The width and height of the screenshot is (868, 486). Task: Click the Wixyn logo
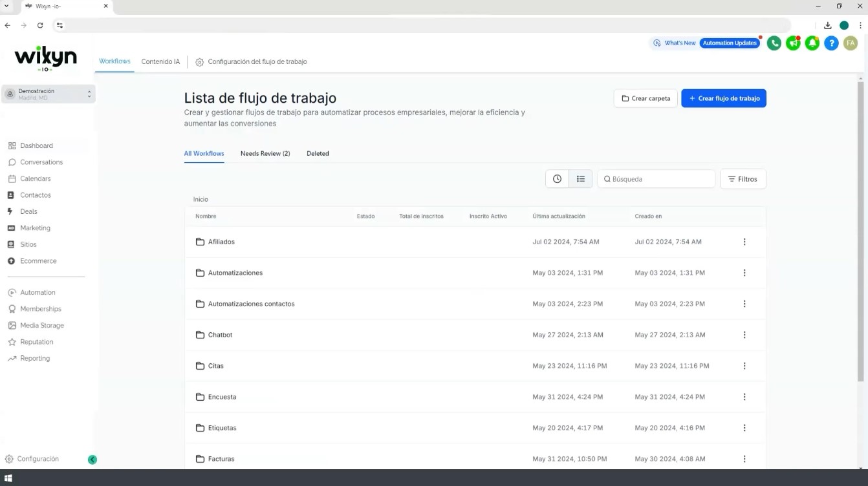[x=45, y=59]
